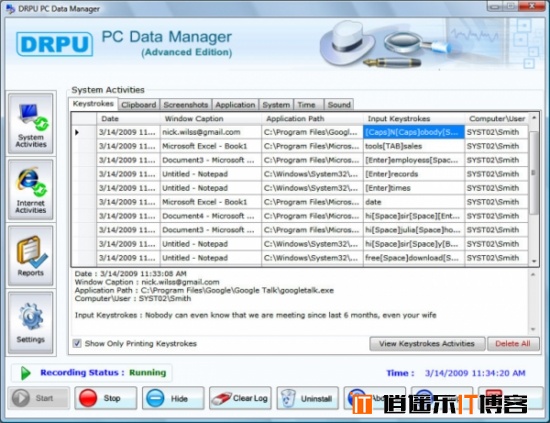Click the Hide button
Image resolution: width=550 pixels, height=423 pixels.
(173, 398)
